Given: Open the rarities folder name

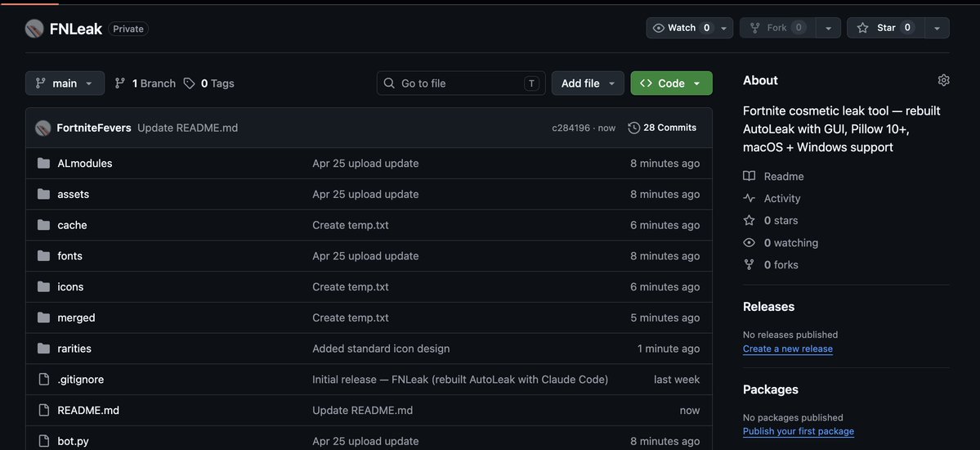Looking at the screenshot, I should (74, 349).
